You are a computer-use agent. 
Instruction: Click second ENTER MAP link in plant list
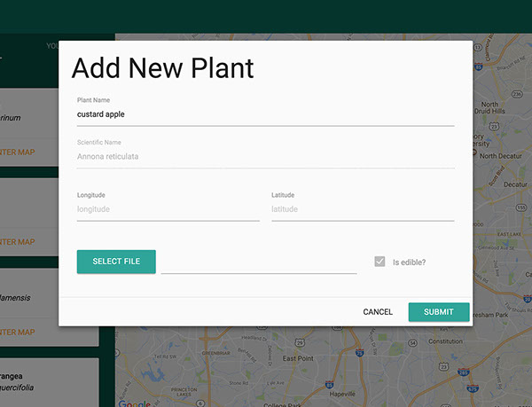click(18, 242)
